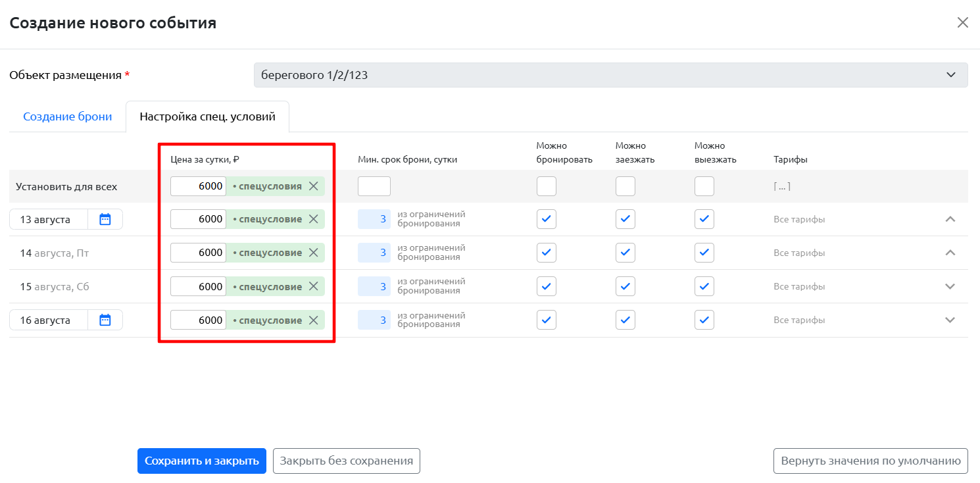
Task: Uncheck Можно заезжать for 16 августа
Action: [625, 320]
